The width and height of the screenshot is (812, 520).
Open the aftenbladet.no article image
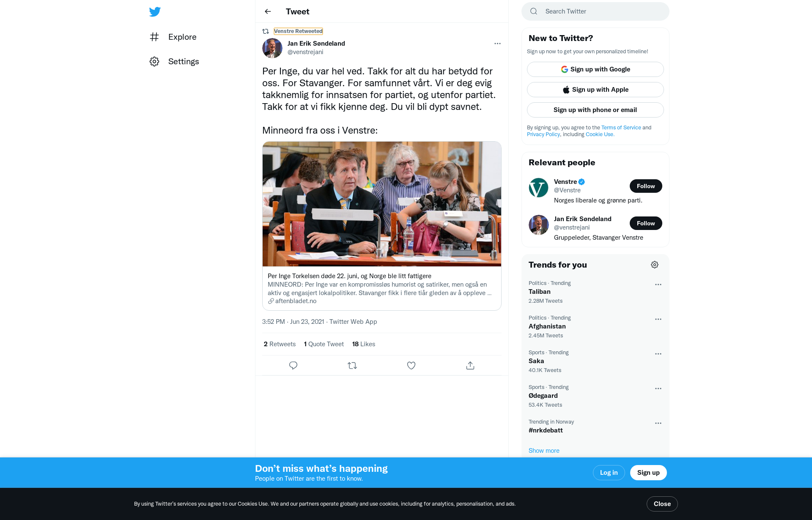(382, 204)
